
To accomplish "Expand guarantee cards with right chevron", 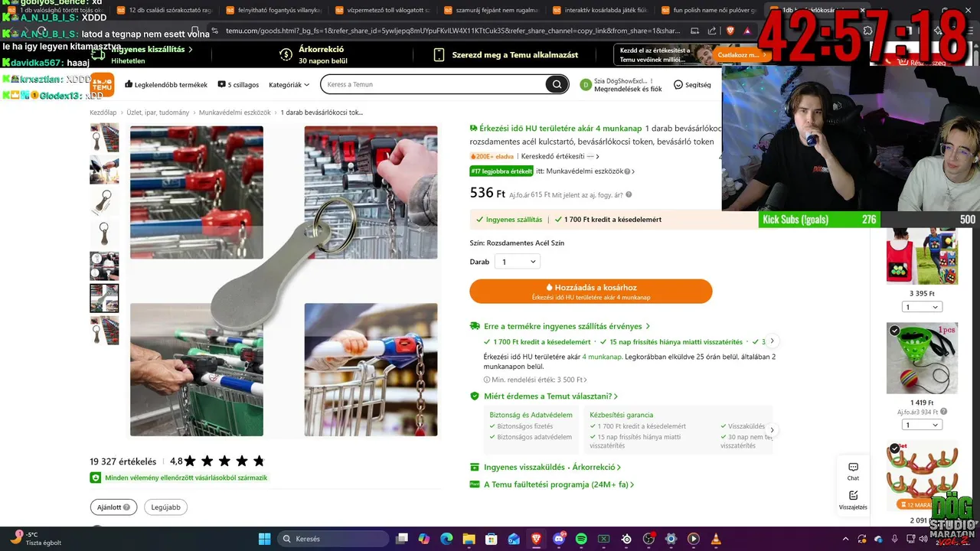I will click(772, 430).
